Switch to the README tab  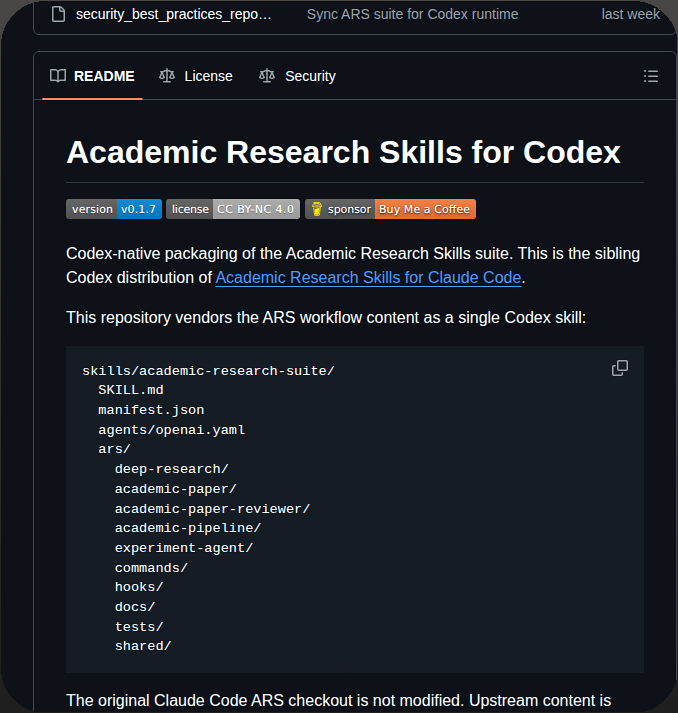[x=92, y=76]
